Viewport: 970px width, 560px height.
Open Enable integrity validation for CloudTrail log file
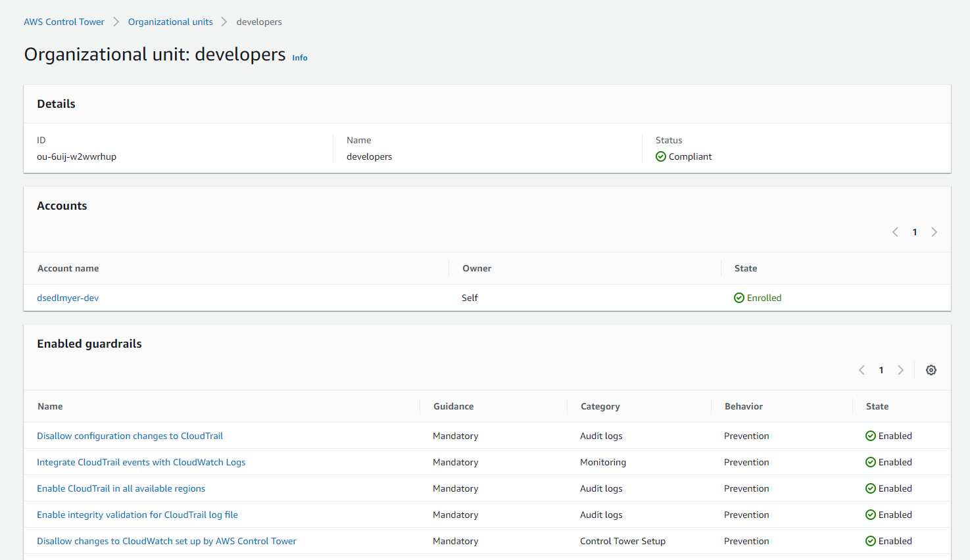coord(137,515)
